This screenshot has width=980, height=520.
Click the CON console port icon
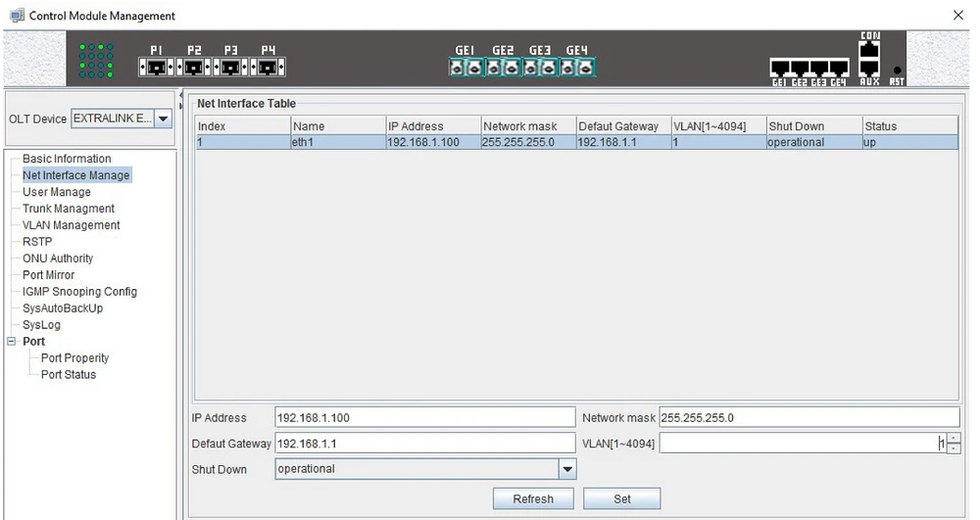(869, 49)
